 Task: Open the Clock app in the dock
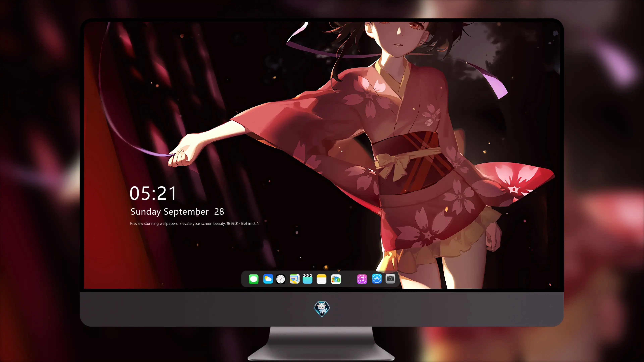click(x=281, y=279)
